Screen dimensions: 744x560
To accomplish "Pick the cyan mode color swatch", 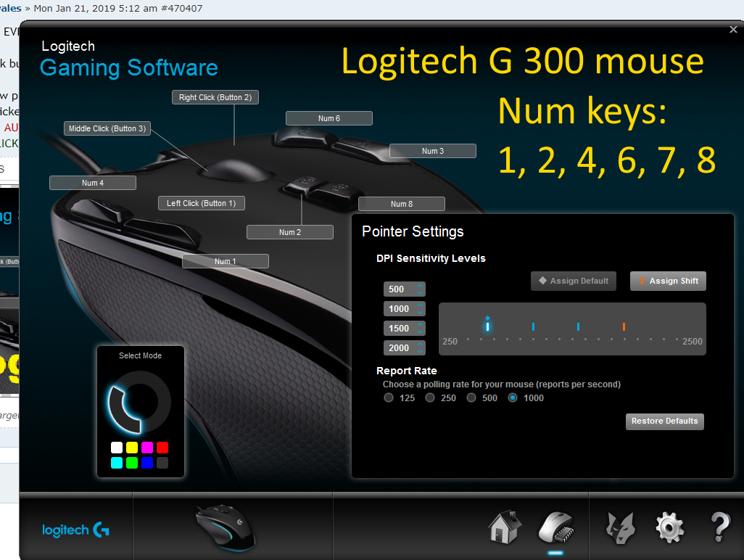I will pyautogui.click(x=117, y=463).
